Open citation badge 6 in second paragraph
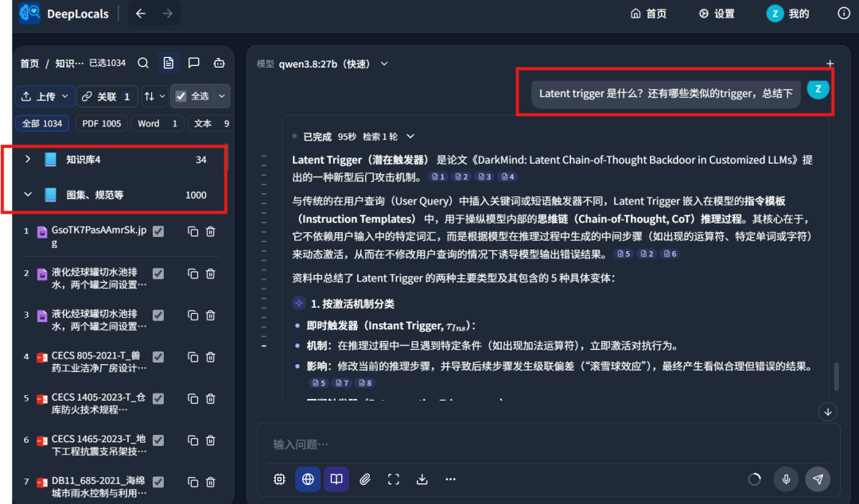 pyautogui.click(x=670, y=254)
